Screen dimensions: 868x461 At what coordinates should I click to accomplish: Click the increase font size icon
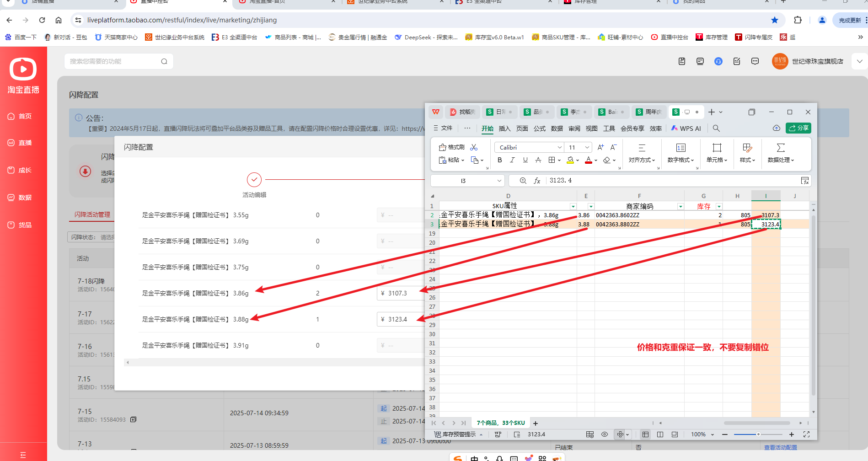600,147
